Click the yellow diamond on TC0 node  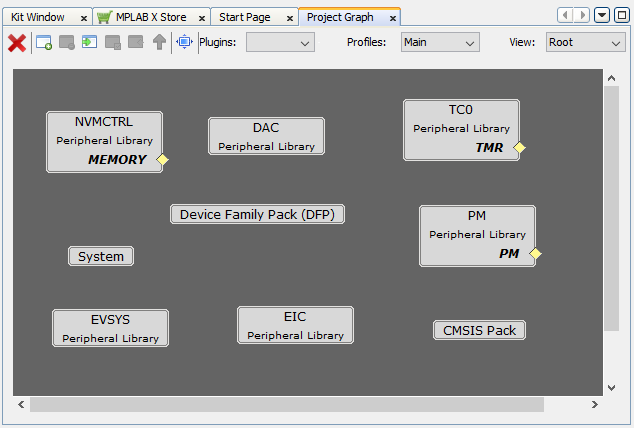(520, 148)
